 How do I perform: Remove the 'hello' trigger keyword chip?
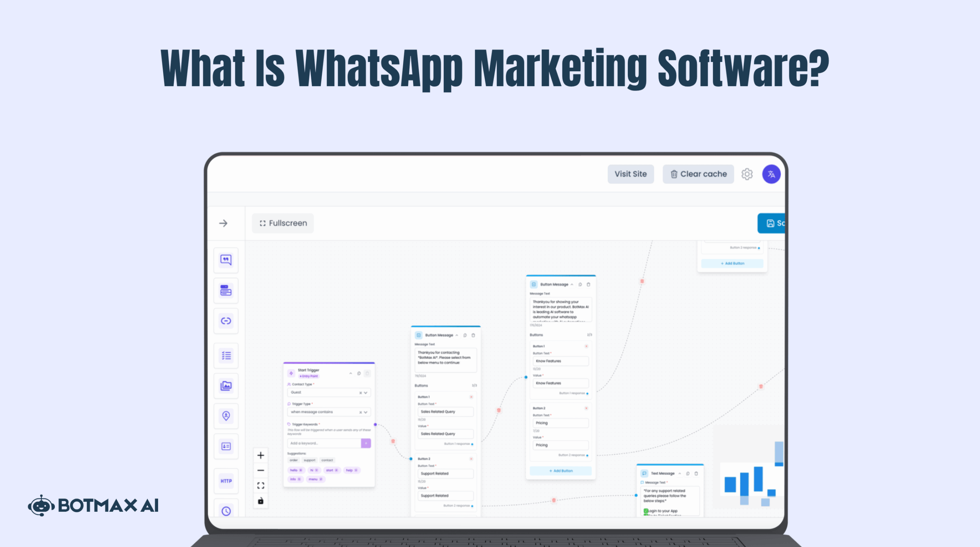coord(301,470)
